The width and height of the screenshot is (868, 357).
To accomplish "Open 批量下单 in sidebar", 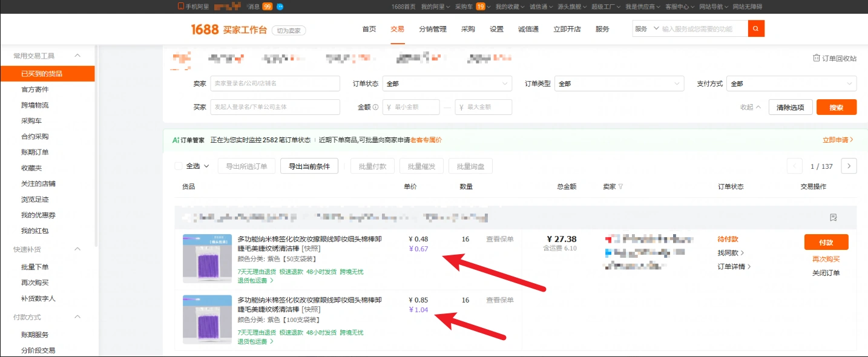I will point(35,267).
